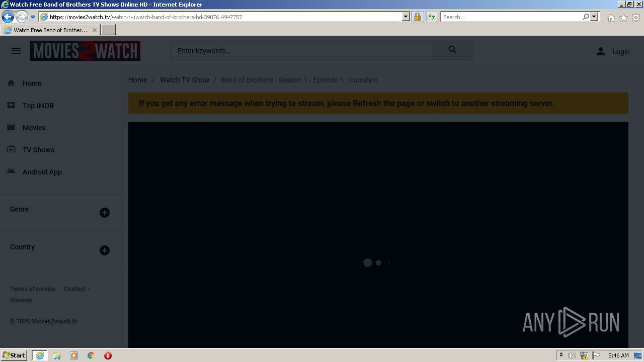Viewport: 644px width, 362px height.
Task: Open TV Shows in the sidebar
Action: click(x=38, y=150)
